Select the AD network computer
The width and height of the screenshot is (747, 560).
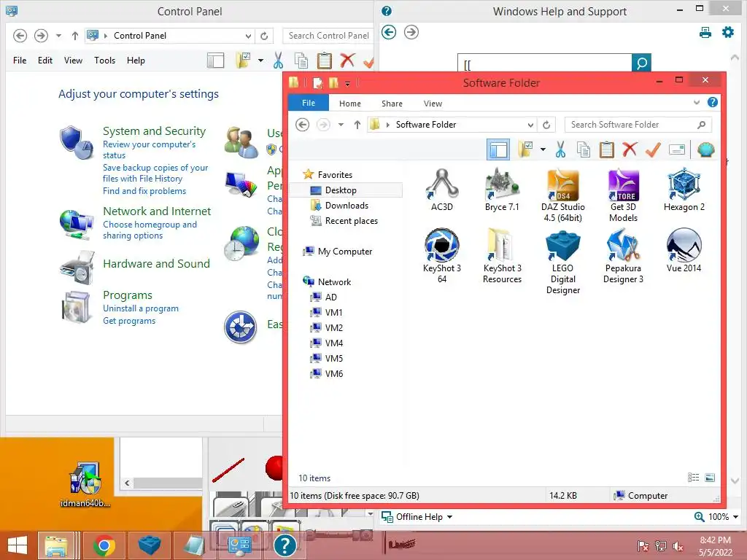point(323,297)
